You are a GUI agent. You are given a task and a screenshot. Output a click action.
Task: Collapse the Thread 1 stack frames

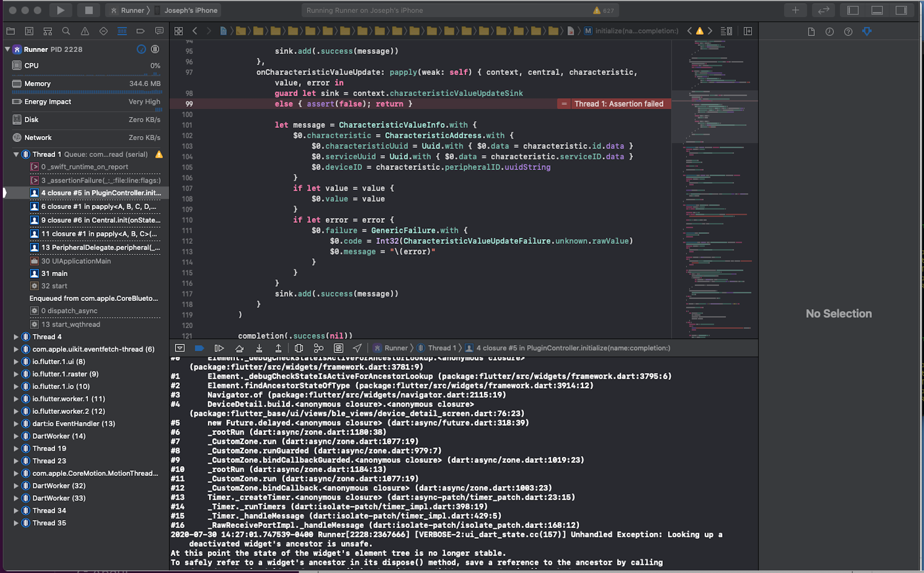[16, 154]
